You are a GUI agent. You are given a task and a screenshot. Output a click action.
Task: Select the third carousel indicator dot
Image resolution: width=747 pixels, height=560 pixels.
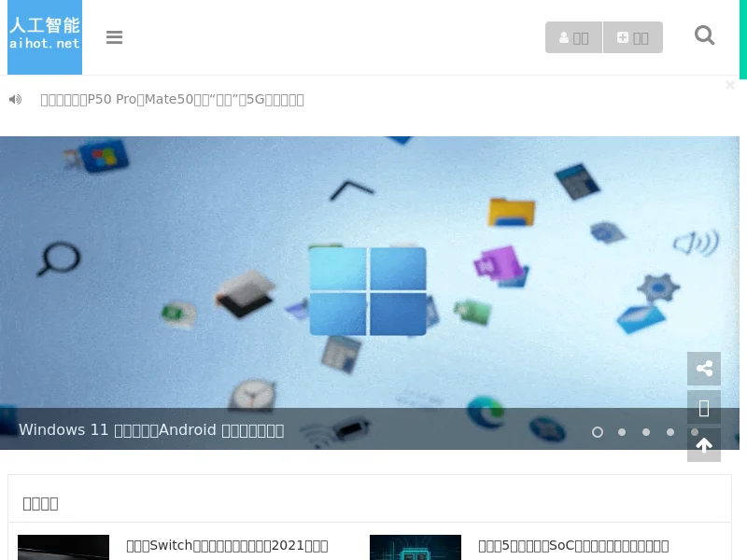coord(646,432)
